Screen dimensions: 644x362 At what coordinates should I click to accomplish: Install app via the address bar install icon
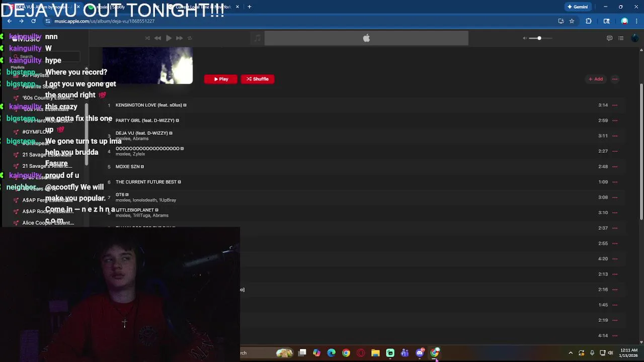(x=561, y=21)
